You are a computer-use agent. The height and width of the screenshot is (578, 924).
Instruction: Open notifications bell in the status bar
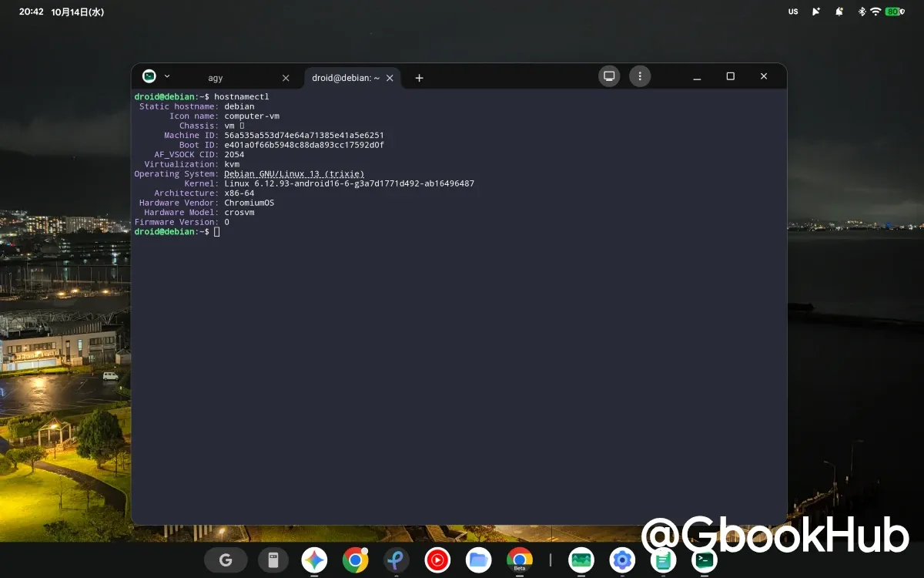(839, 12)
